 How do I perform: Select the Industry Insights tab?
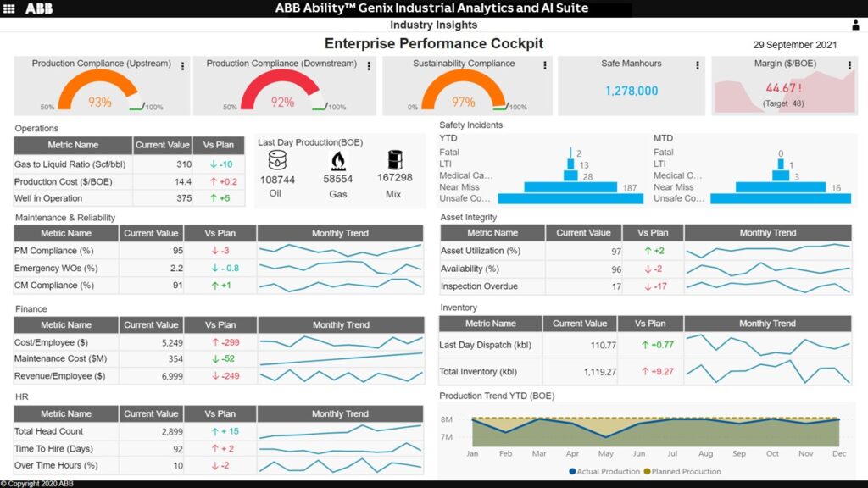pos(434,25)
